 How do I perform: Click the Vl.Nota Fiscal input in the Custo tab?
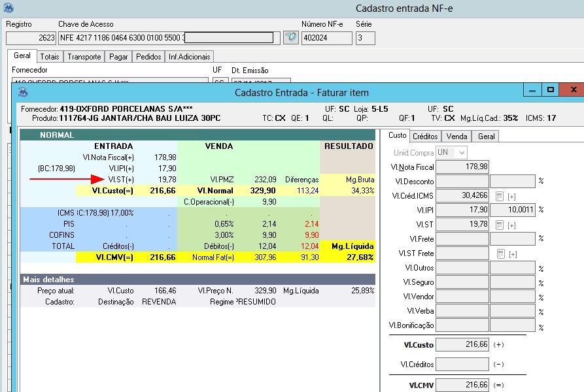pyautogui.click(x=462, y=167)
